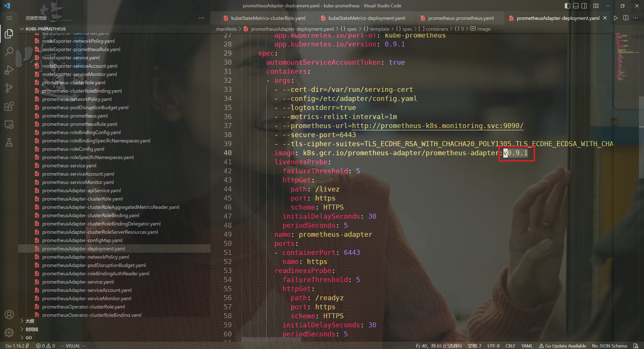Open the Manage gear menu

(9, 333)
